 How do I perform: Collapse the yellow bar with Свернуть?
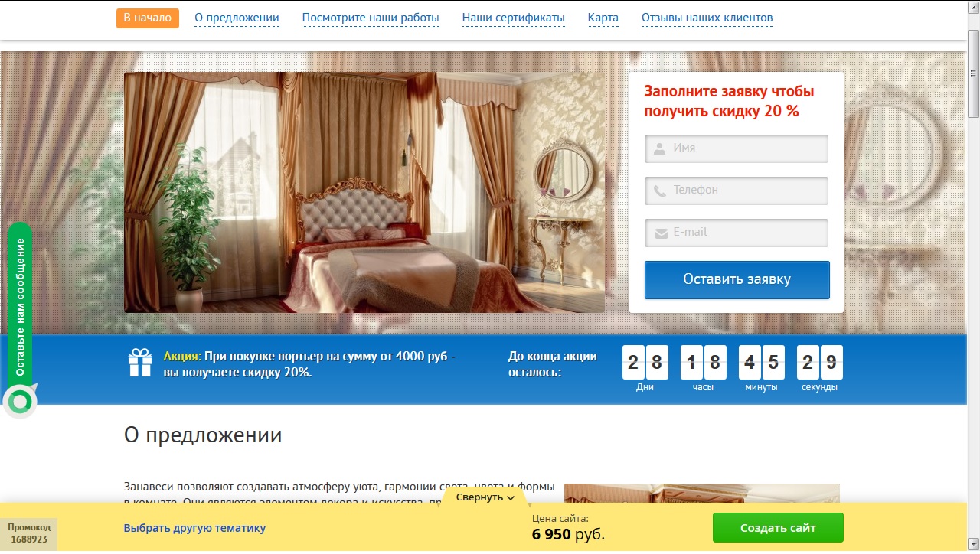485,497
